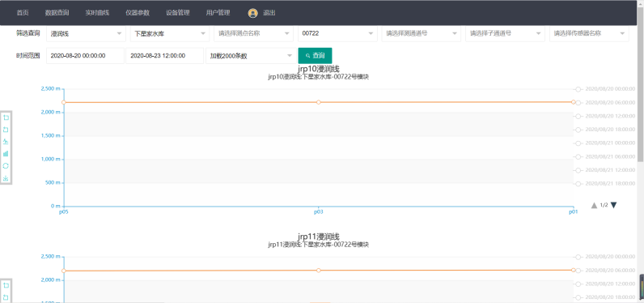Click the p03 data point on jrp10 chart
This screenshot has width=644, height=303.
point(318,102)
